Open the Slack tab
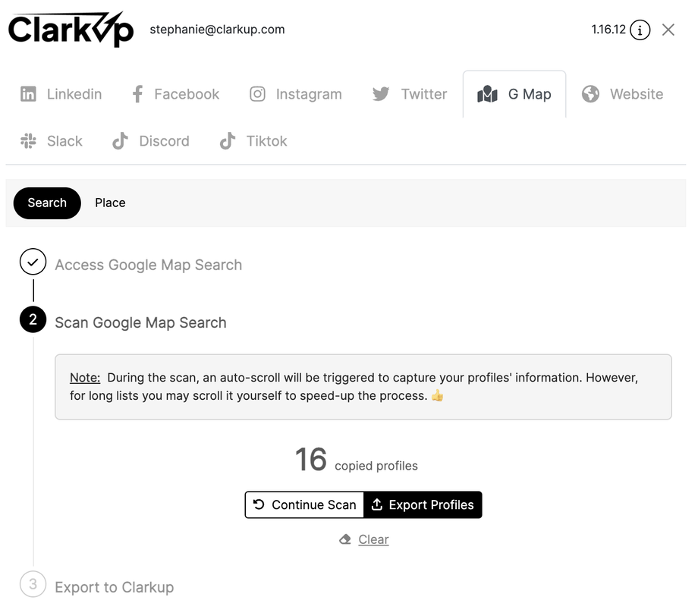The width and height of the screenshot is (698, 616). (52, 141)
